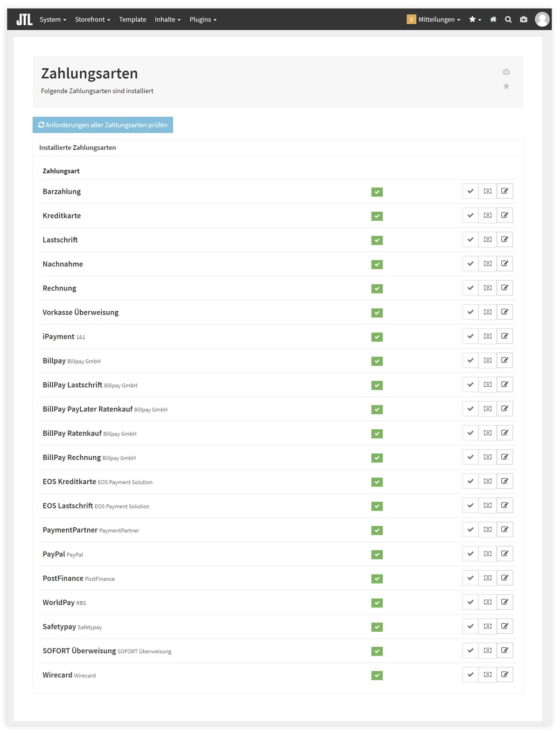Click the first-aid help icon in navbar

524,19
